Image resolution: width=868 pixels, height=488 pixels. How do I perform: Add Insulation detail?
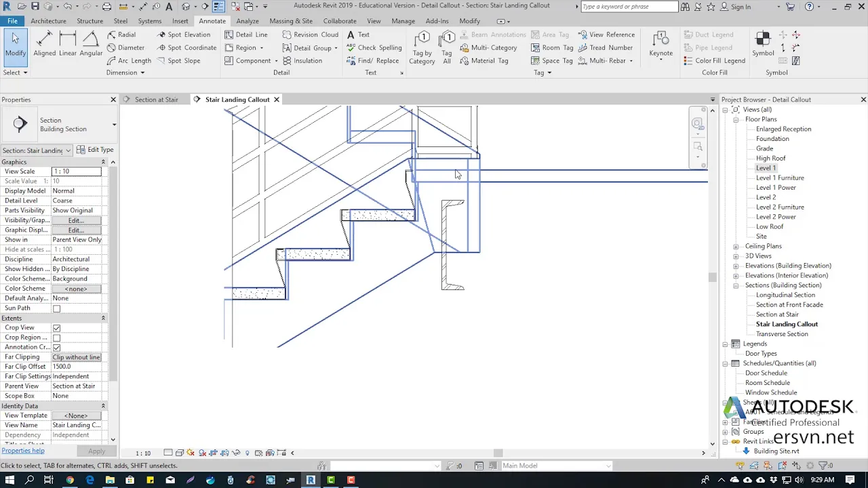pyautogui.click(x=302, y=60)
